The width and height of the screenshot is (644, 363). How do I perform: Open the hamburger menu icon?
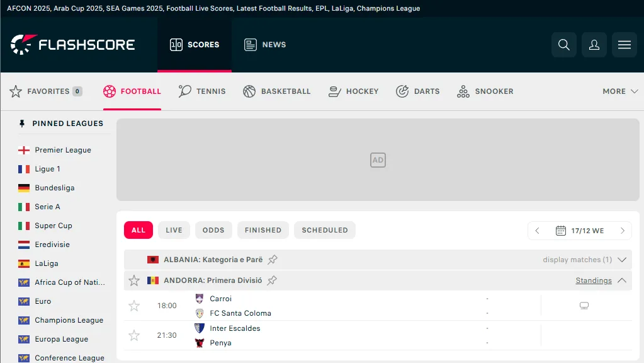(x=624, y=45)
